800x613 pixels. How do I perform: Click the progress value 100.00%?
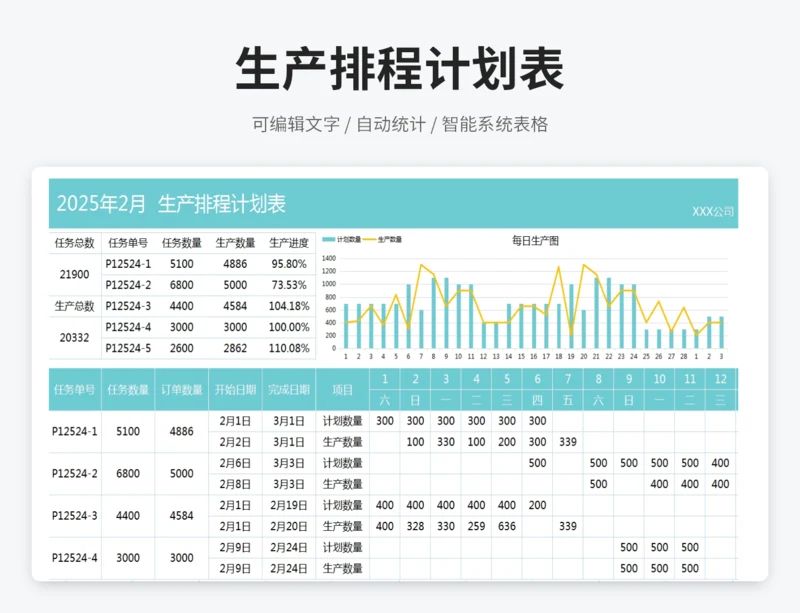pos(289,327)
